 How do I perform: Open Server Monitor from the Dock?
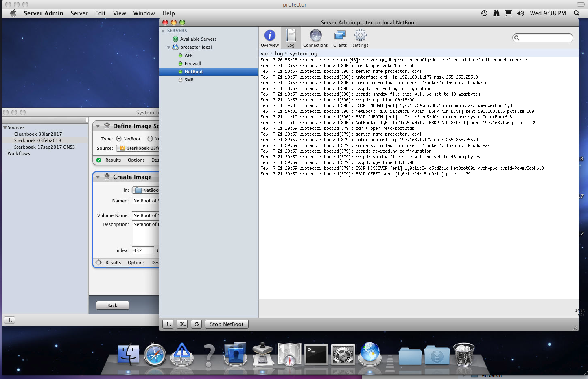(x=182, y=355)
